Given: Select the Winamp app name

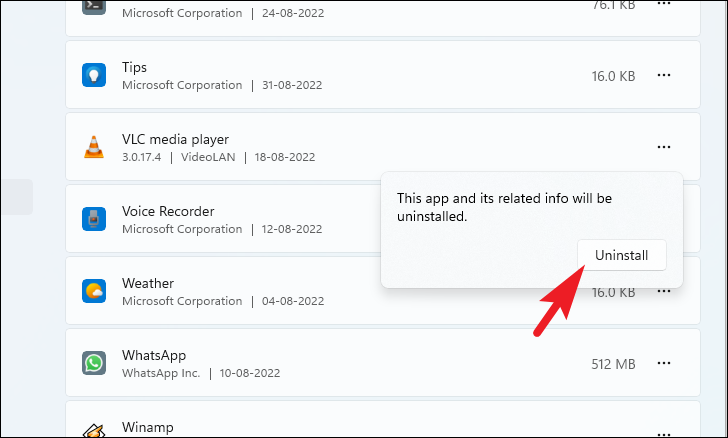Looking at the screenshot, I should click(x=148, y=427).
